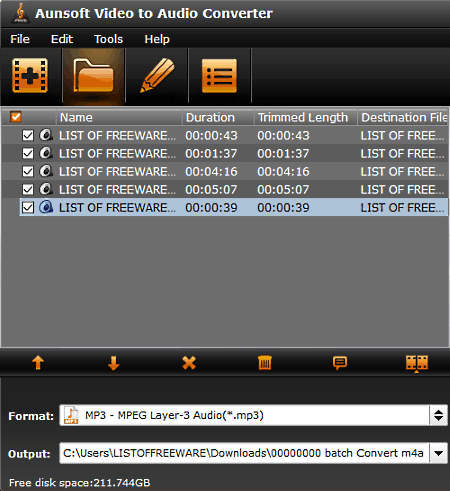Click Trimmed Length cell 00:00:39

click(283, 208)
